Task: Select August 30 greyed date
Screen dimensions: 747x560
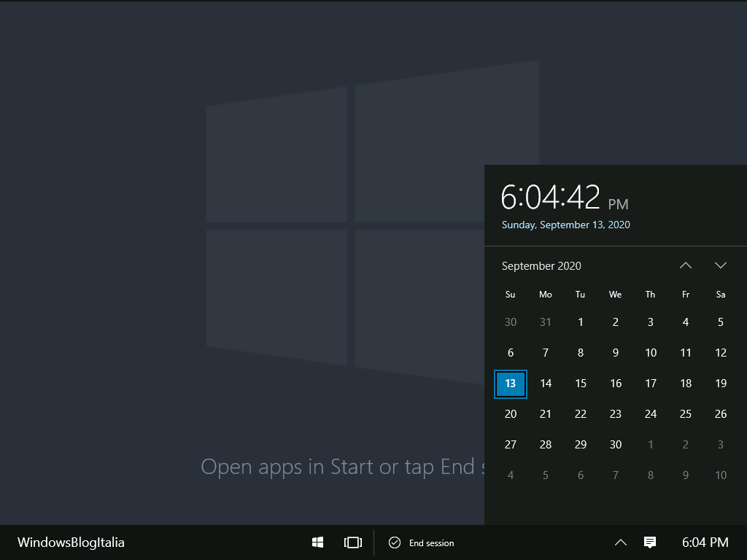Action: coord(510,322)
